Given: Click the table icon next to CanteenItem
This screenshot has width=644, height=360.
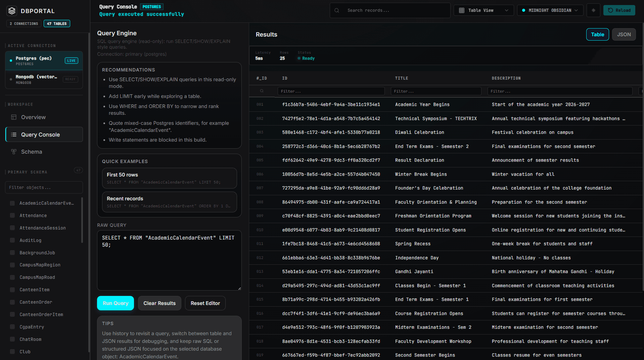Looking at the screenshot, I should click(12, 290).
